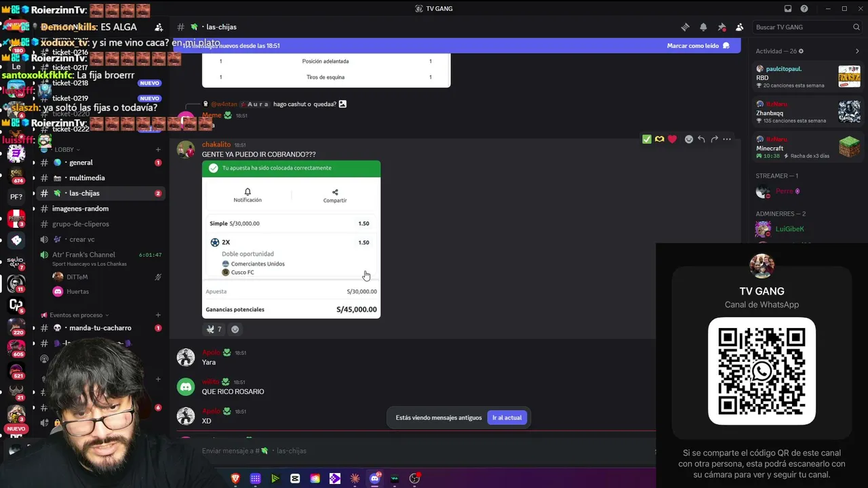Open notification settings bell in channel header
The image size is (868, 488).
pyautogui.click(x=703, y=27)
